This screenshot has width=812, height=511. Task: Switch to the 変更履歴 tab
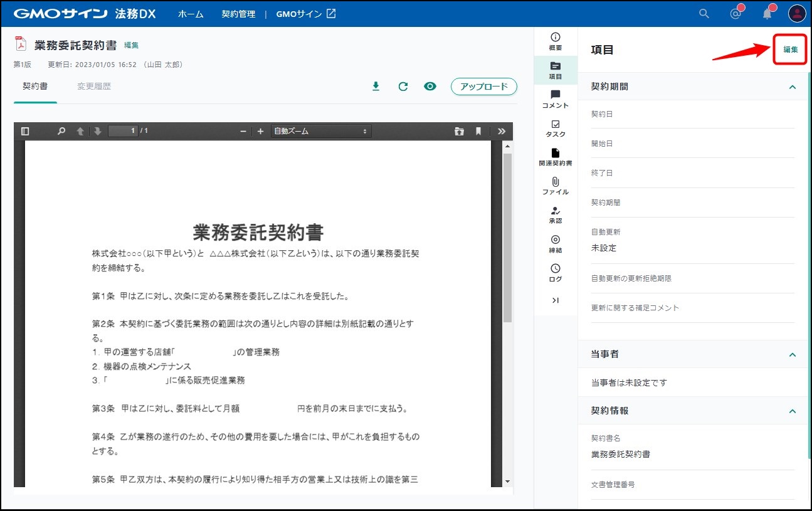click(94, 87)
